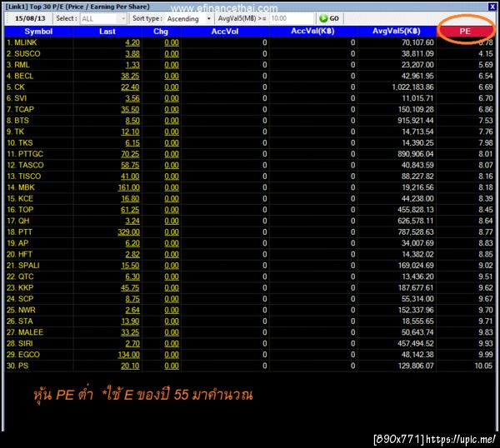Viewport: 500px width, 448px height.
Task: Select the BECL symbol
Action: [23, 76]
